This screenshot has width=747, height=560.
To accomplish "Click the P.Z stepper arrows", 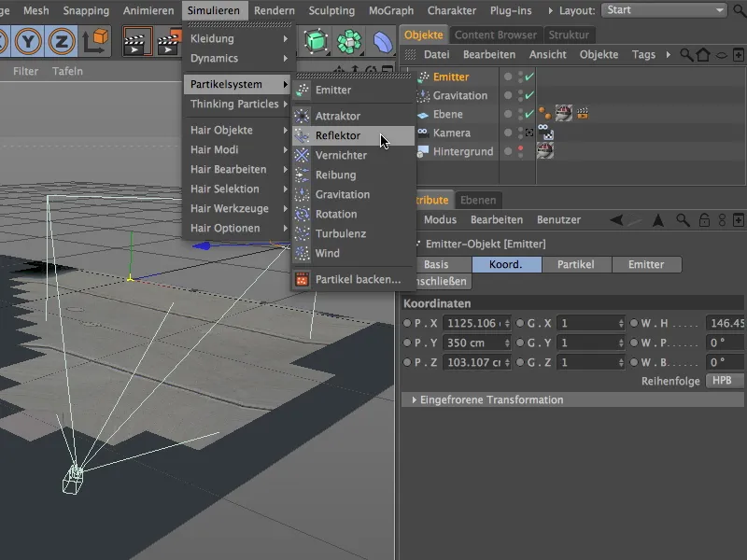I will click(x=507, y=362).
